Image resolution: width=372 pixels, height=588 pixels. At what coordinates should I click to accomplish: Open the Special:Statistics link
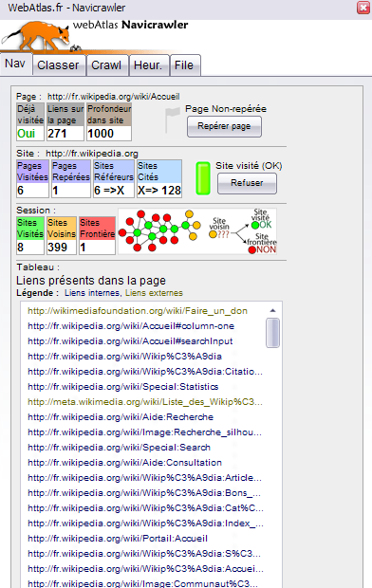123,387
